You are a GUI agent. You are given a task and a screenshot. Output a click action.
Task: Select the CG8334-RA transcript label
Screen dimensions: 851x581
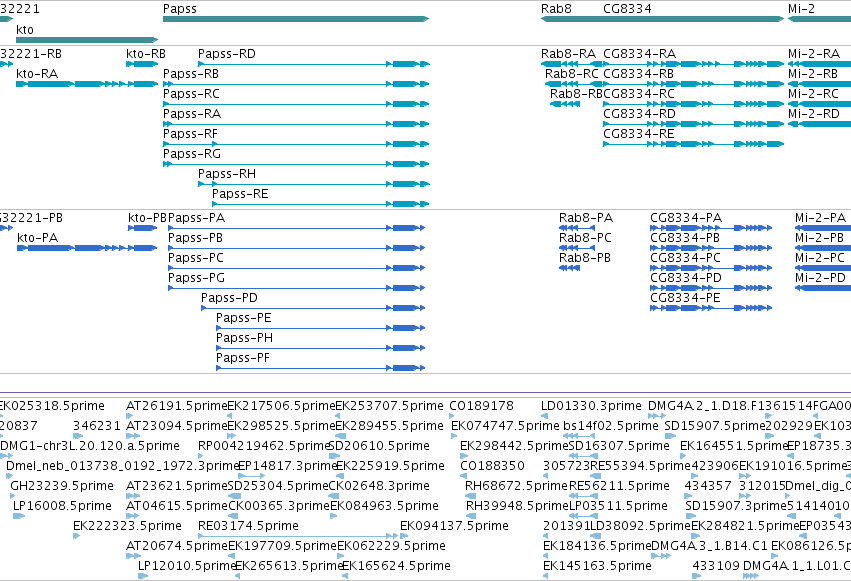(x=639, y=54)
